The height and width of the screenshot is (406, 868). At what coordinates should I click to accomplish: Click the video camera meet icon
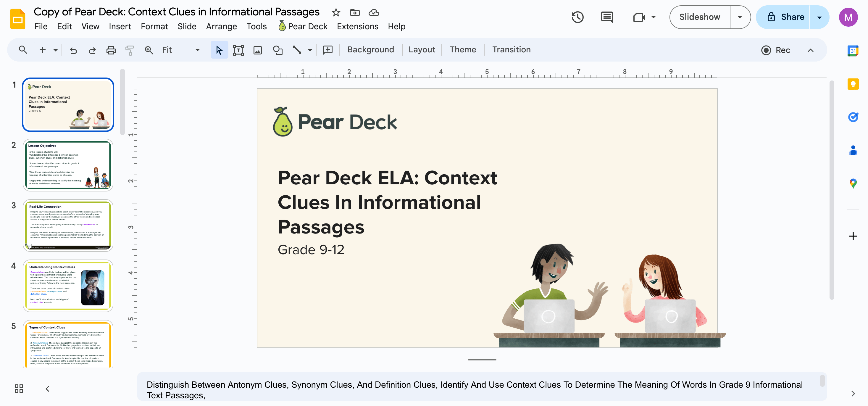[639, 17]
